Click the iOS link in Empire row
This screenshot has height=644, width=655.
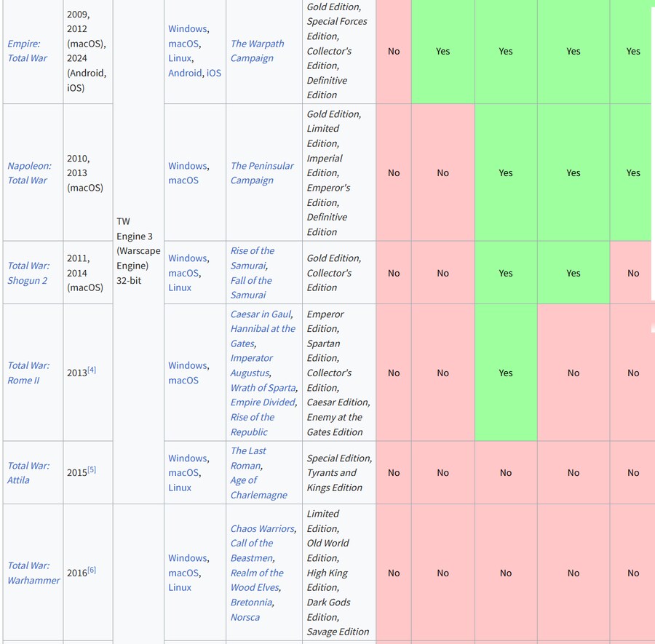pyautogui.click(x=214, y=73)
